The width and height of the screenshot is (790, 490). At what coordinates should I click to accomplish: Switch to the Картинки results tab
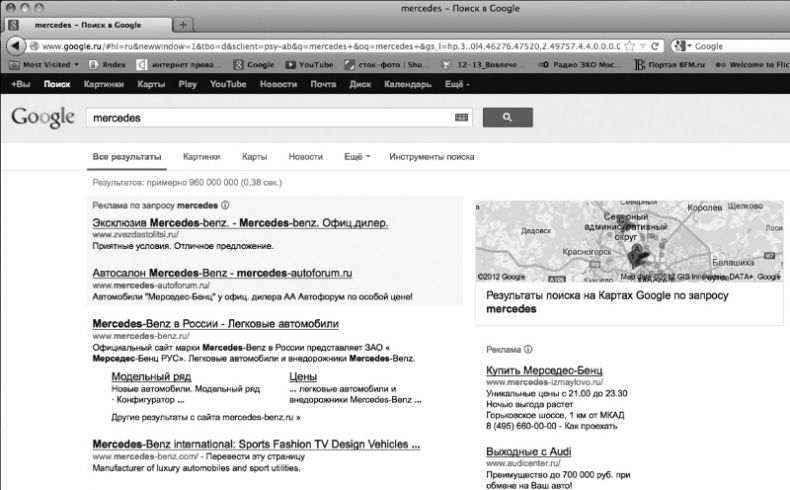coord(201,157)
